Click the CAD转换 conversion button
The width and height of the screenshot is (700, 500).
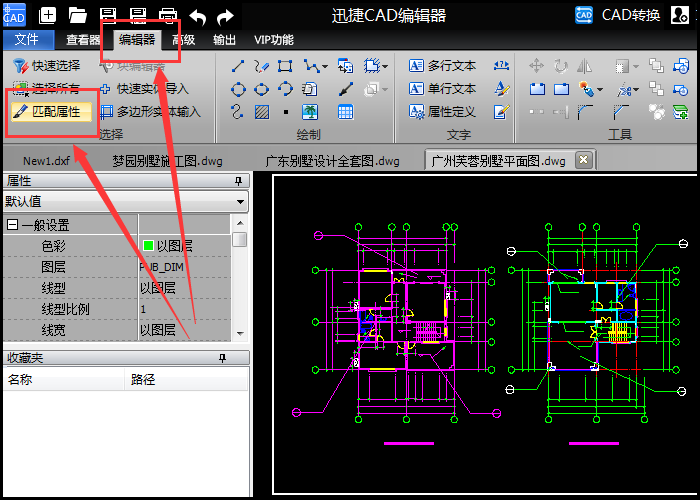click(618, 15)
